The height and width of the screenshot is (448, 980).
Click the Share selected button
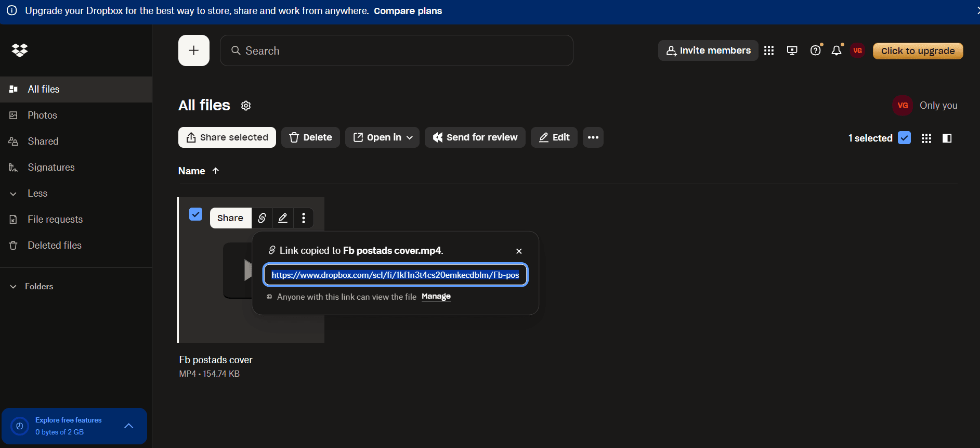[x=227, y=137]
